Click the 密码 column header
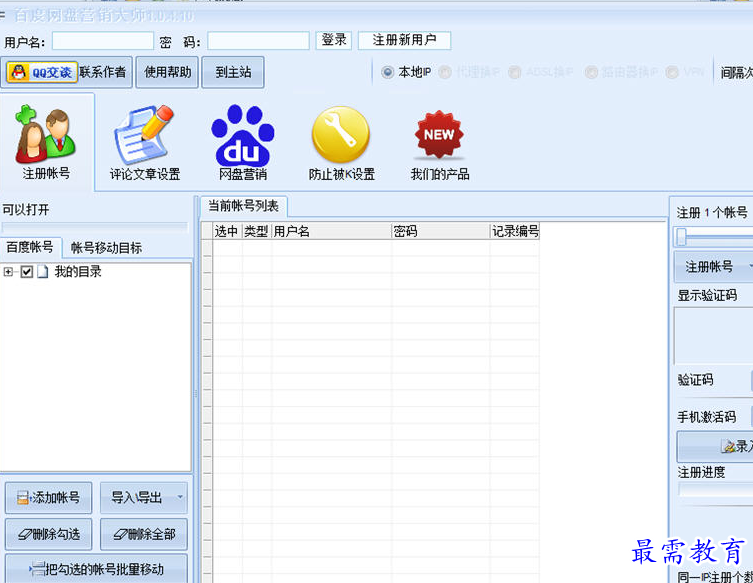Screen dimensions: 753x583 (441, 231)
